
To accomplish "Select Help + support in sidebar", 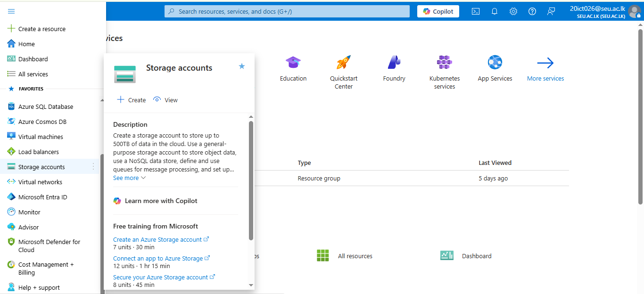I will coord(39,287).
